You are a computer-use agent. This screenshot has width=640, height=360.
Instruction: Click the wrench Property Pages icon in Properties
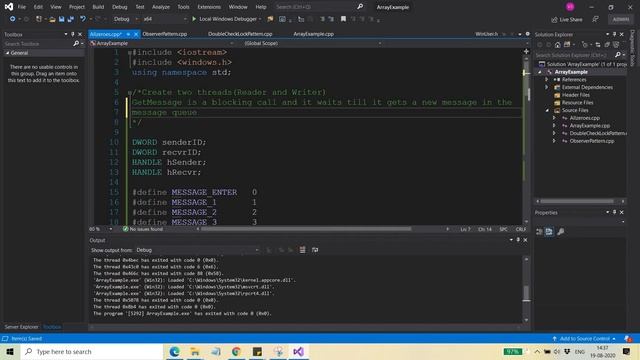[560, 232]
